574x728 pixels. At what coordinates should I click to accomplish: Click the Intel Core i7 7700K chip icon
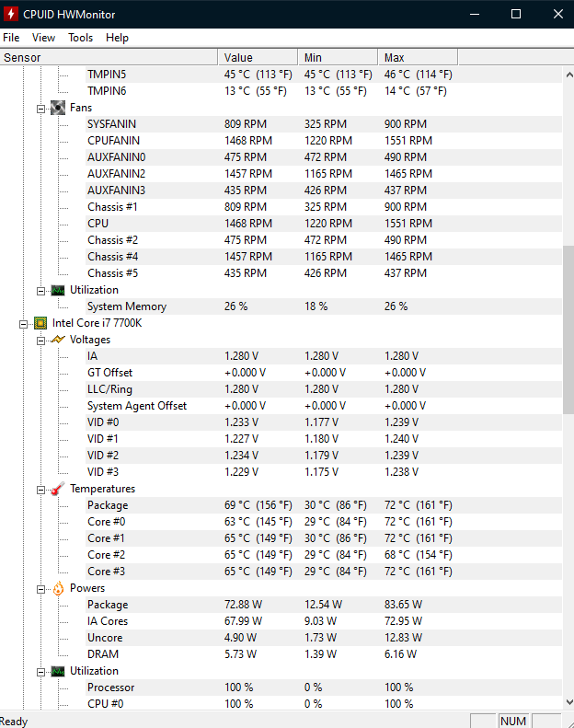pyautogui.click(x=40, y=323)
